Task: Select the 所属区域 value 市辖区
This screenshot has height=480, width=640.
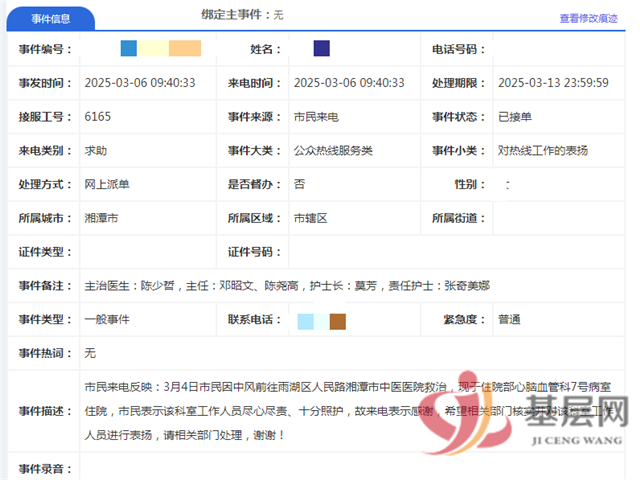Action: (x=311, y=218)
